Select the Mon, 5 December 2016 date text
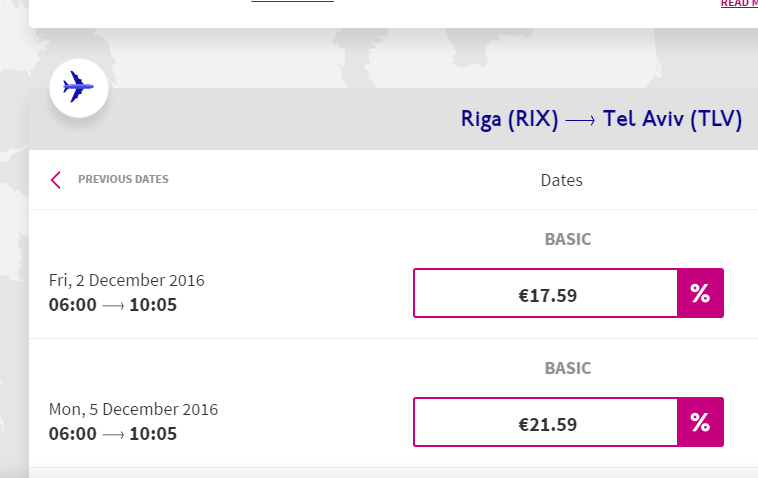The image size is (758, 478). click(x=133, y=409)
